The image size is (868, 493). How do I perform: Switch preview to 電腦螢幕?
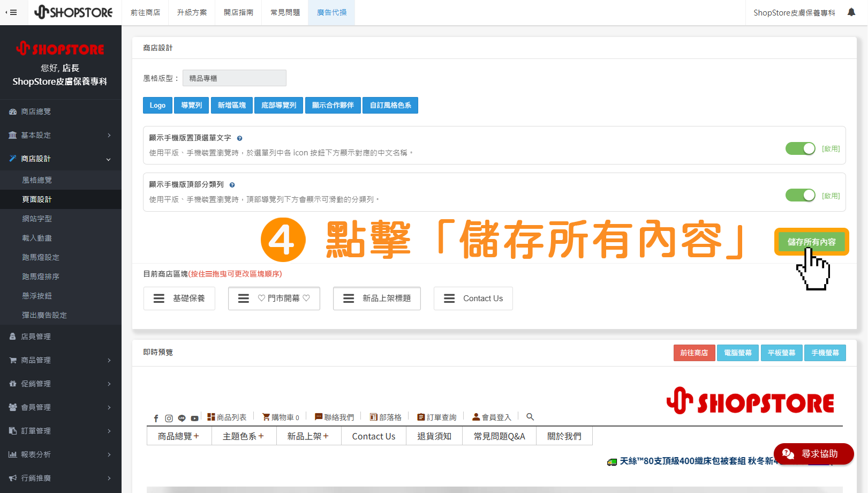tap(738, 353)
